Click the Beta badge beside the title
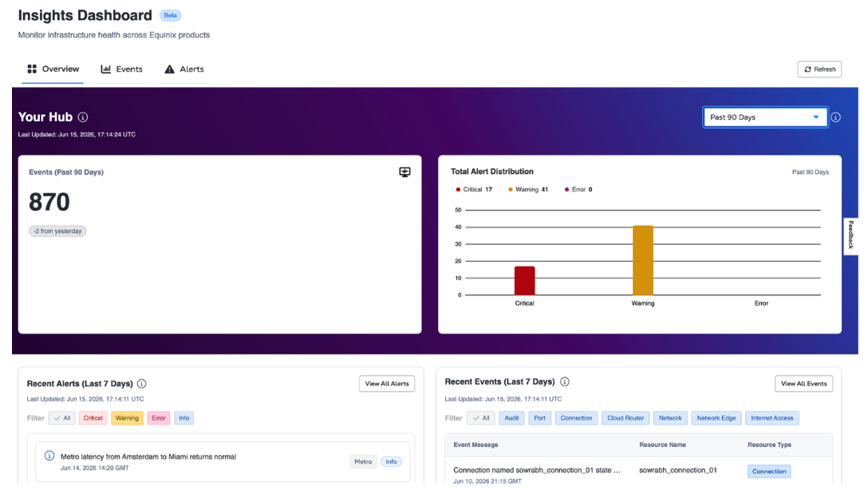 (x=171, y=15)
